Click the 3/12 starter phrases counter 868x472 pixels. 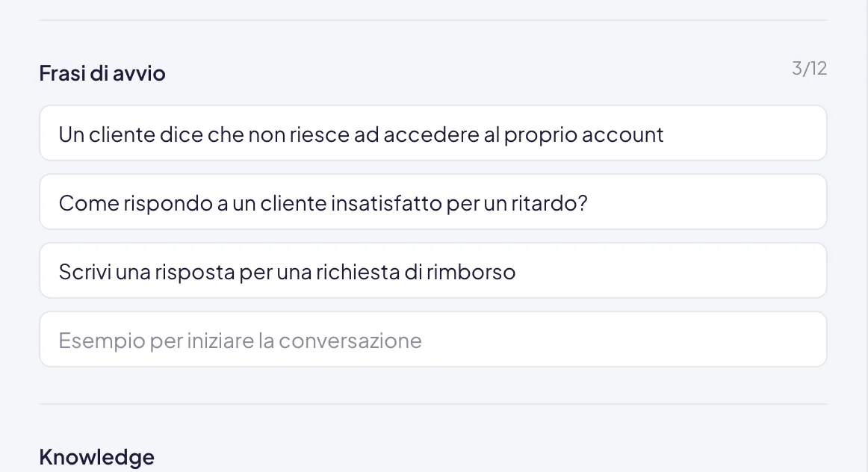click(x=809, y=68)
